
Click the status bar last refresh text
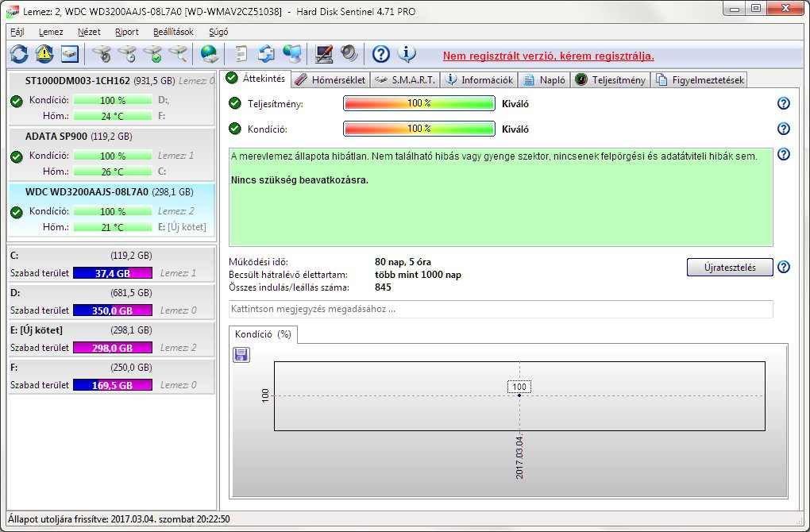[119, 519]
